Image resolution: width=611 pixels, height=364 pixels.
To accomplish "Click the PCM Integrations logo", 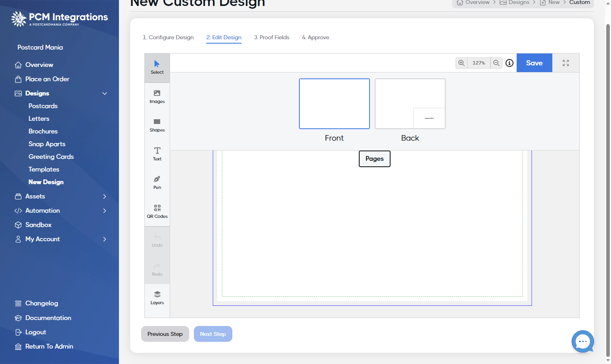I will tap(59, 19).
